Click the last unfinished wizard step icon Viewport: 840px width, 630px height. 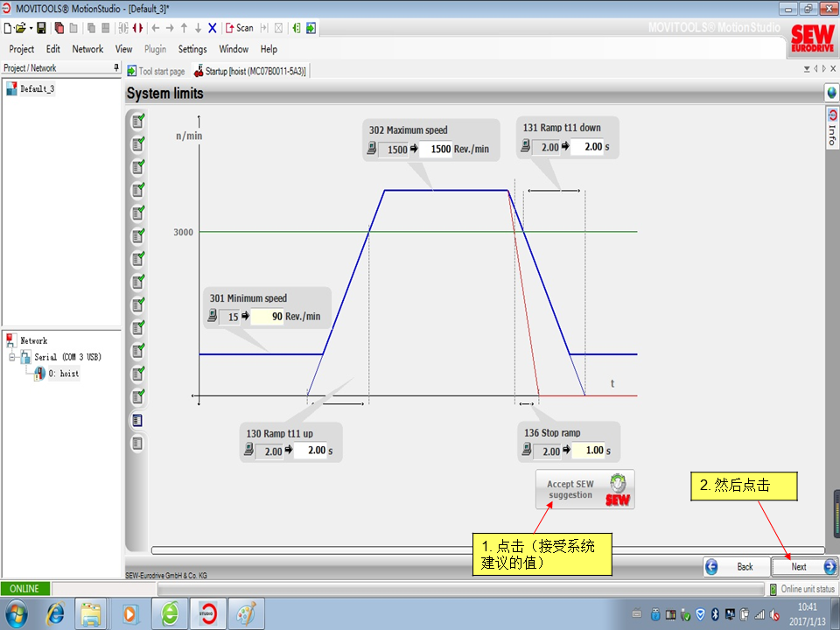[x=137, y=444]
